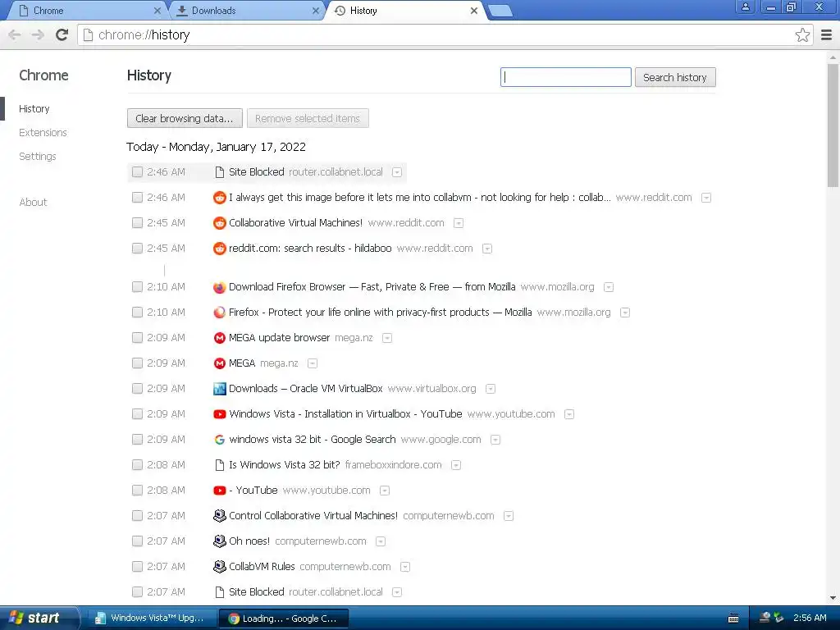
Task: Open the About page in sidebar
Action: 33,203
